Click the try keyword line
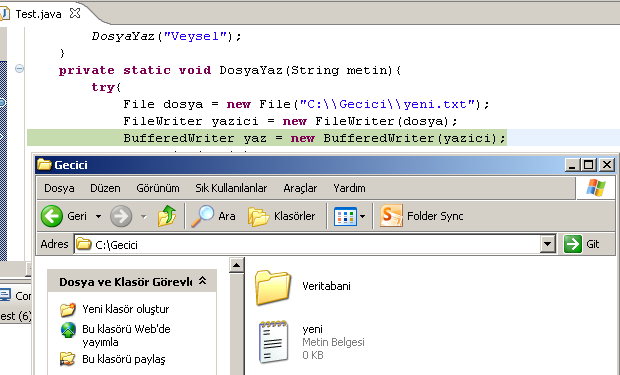 (x=106, y=87)
